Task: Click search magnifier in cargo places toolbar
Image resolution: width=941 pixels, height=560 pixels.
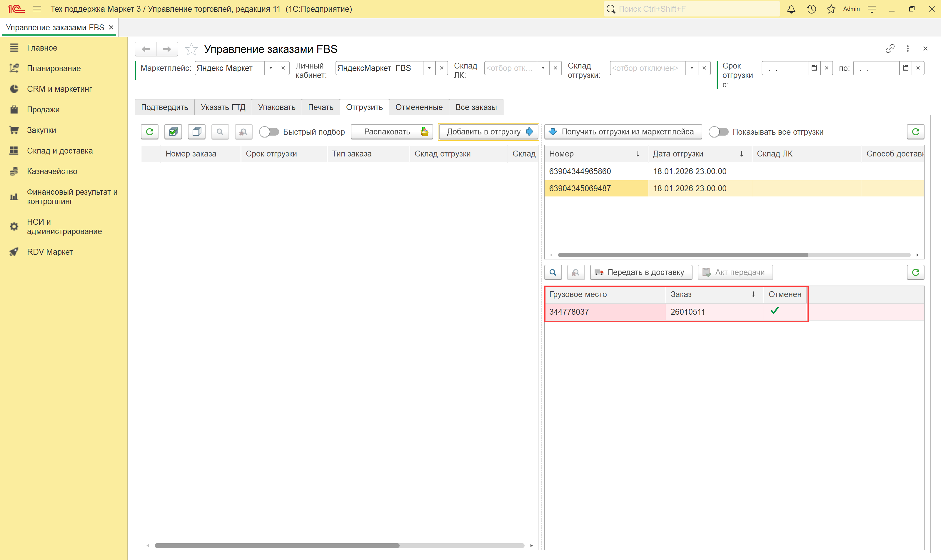Action: tap(553, 272)
